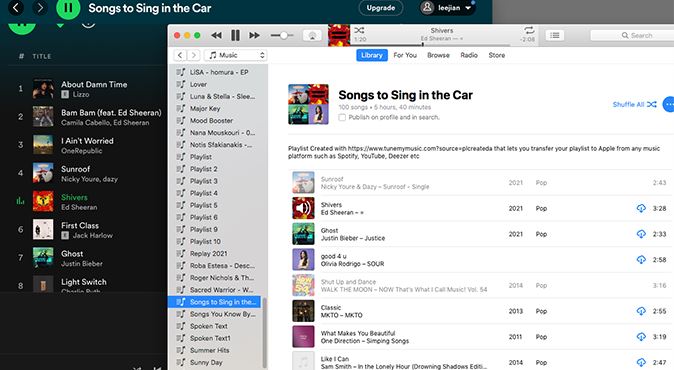
Task: Download What Makes You Beautiful from iCloud
Action: tap(641, 337)
